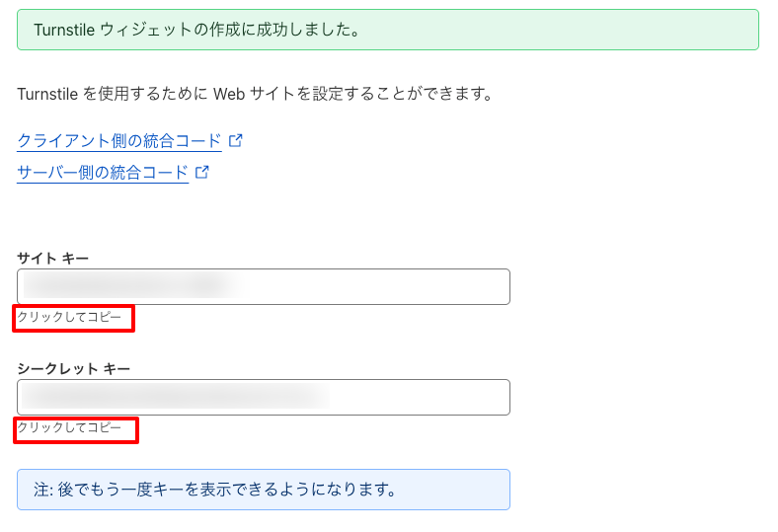Viewport: 778px width, 532px height.
Task: Select the blurred secret key value
Action: [173, 397]
